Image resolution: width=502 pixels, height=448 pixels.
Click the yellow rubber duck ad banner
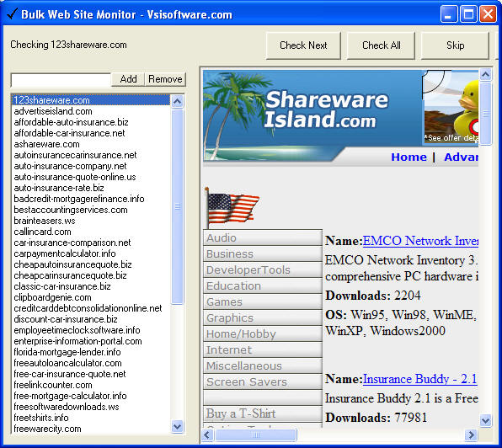[x=451, y=108]
